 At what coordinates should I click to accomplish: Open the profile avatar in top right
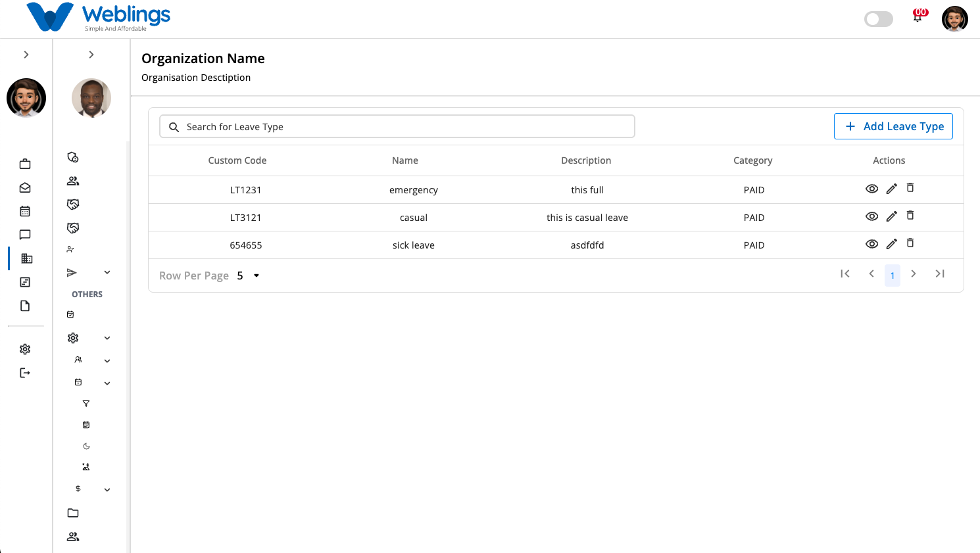point(955,19)
